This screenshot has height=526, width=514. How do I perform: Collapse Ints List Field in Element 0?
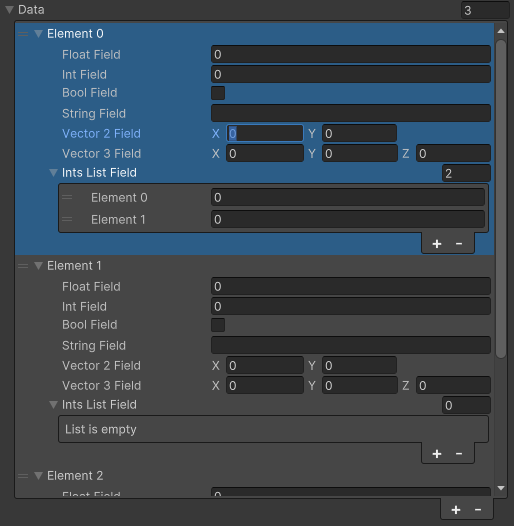pyautogui.click(x=53, y=173)
